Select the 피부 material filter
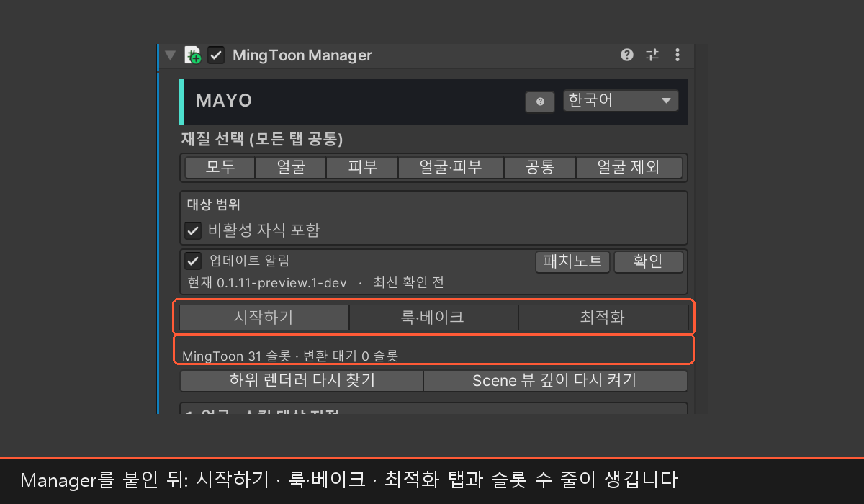864x504 pixels. coord(362,167)
